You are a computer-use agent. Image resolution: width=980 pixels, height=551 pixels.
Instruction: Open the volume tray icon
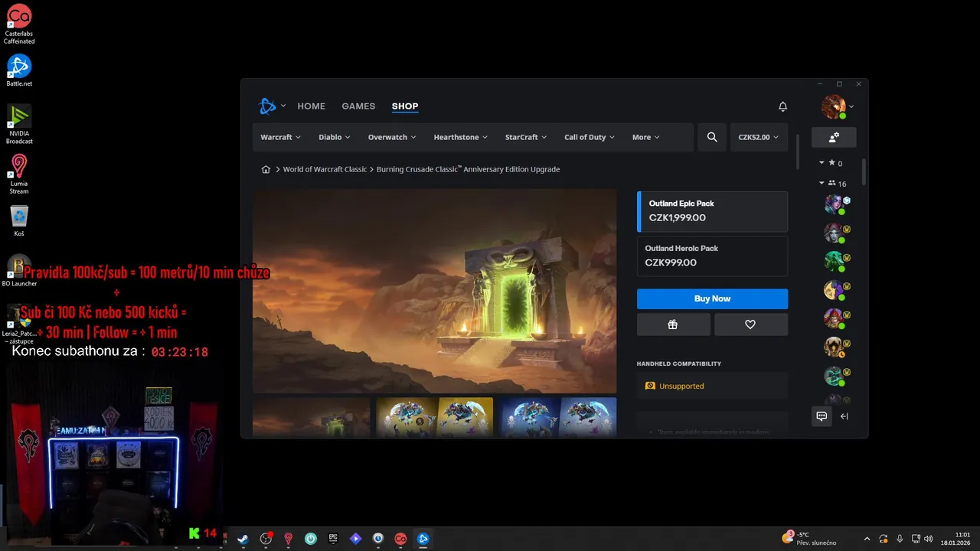tap(928, 539)
